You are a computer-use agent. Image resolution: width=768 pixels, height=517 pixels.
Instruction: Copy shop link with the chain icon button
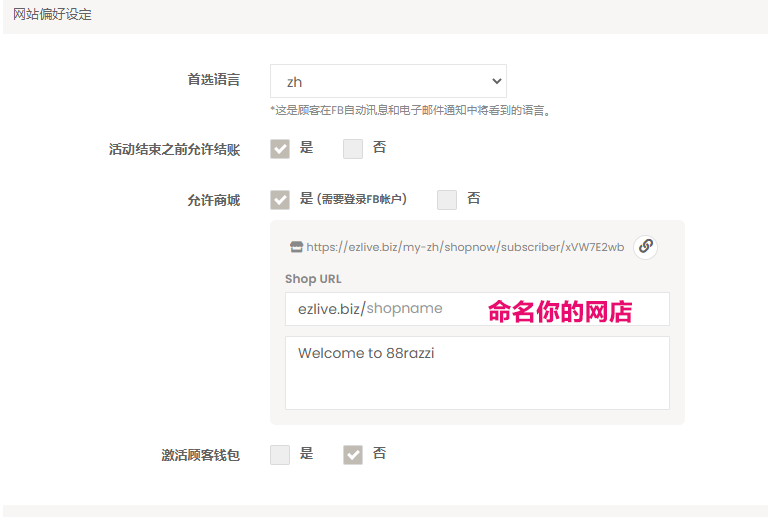pyautogui.click(x=645, y=247)
